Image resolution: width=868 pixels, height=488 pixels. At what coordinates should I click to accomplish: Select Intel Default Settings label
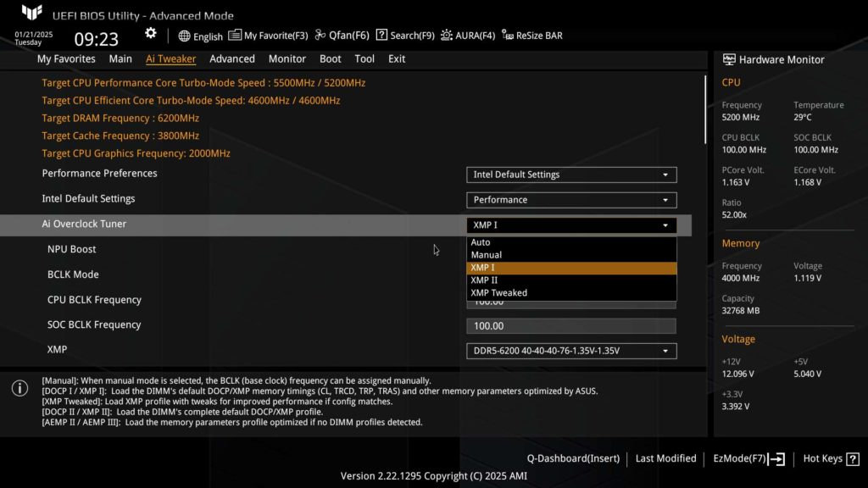click(x=88, y=198)
